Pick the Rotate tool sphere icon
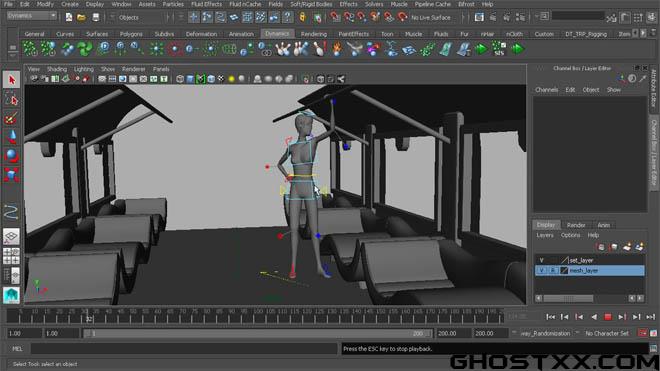The width and height of the screenshot is (660, 371). (11, 156)
